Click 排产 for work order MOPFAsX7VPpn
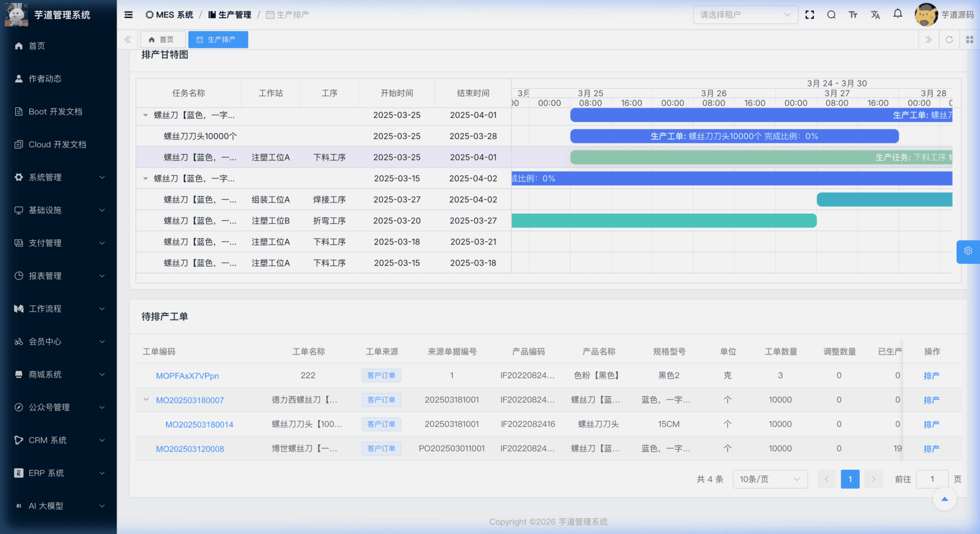Image resolution: width=980 pixels, height=534 pixels. [931, 376]
